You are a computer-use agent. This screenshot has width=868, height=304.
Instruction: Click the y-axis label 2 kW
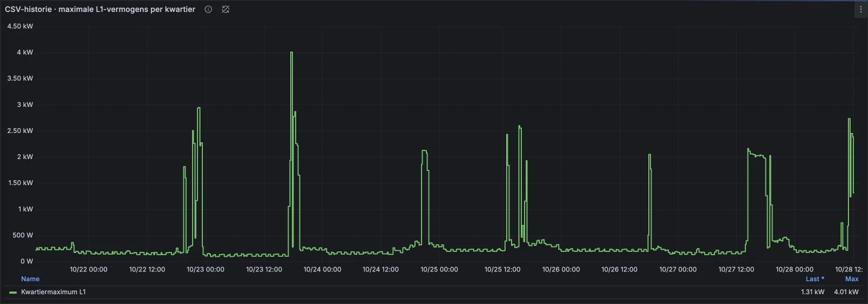point(25,157)
